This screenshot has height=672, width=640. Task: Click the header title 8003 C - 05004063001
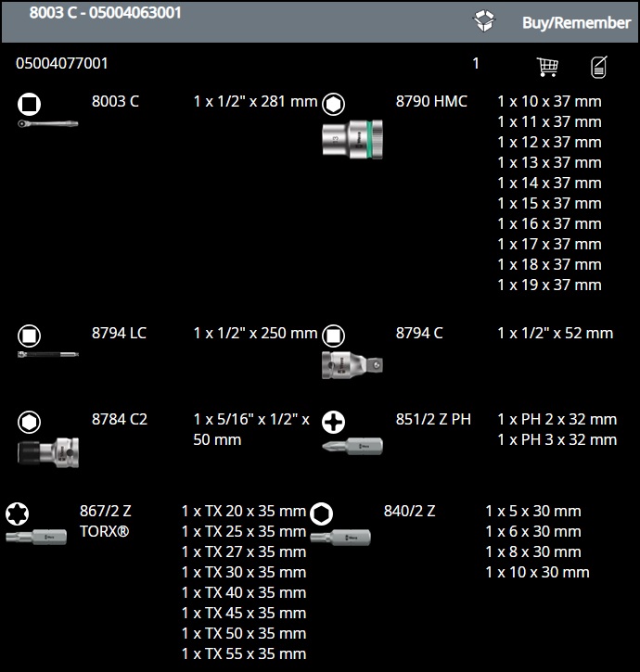point(105,13)
